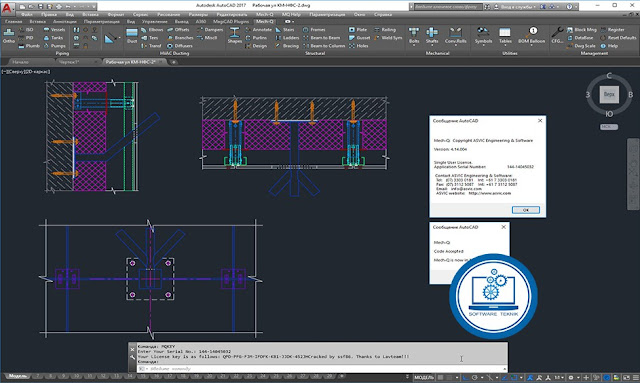Select the Dampers tool
This screenshot has height=383, width=640.
tap(210, 30)
